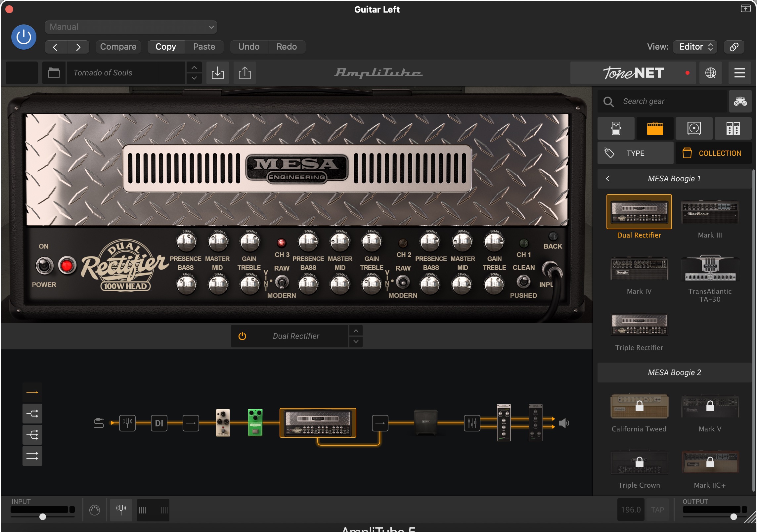Step to next preset down arrow
This screenshot has height=532, width=757.
[194, 78]
